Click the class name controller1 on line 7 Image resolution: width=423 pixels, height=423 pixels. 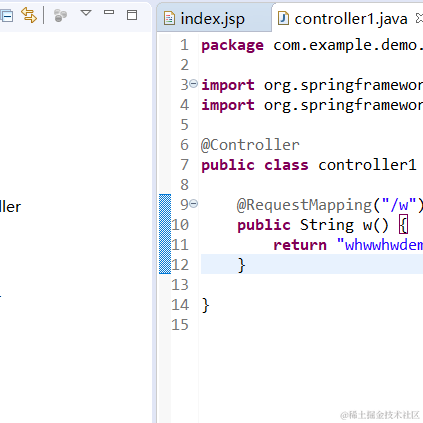tap(367, 165)
